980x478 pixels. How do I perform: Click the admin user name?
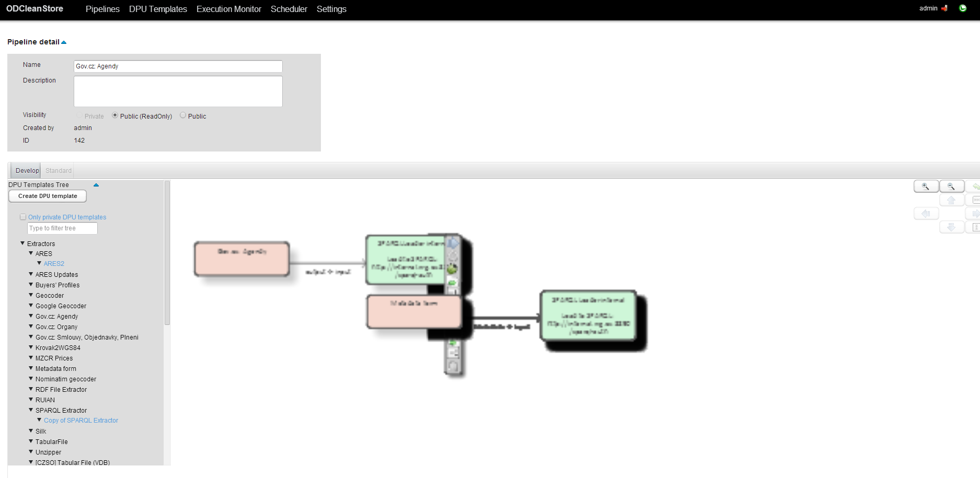928,8
